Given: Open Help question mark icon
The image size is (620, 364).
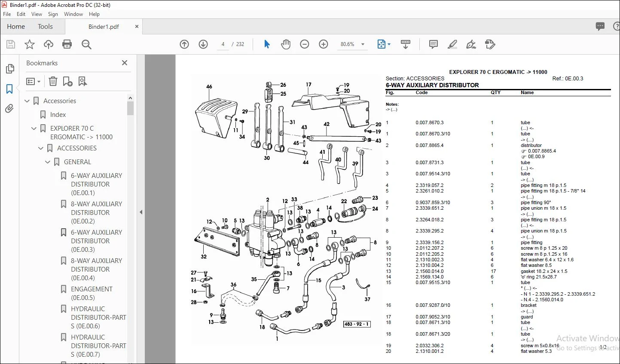Looking at the screenshot, I should click(x=616, y=27).
